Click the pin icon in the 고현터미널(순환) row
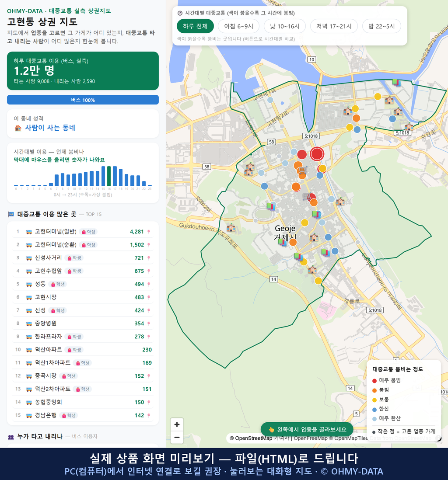The width and height of the screenshot is (448, 480). point(149,245)
